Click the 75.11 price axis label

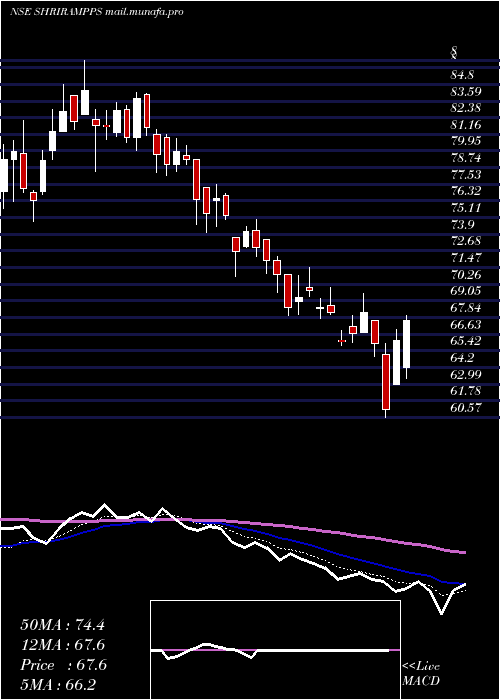pyautogui.click(x=466, y=208)
